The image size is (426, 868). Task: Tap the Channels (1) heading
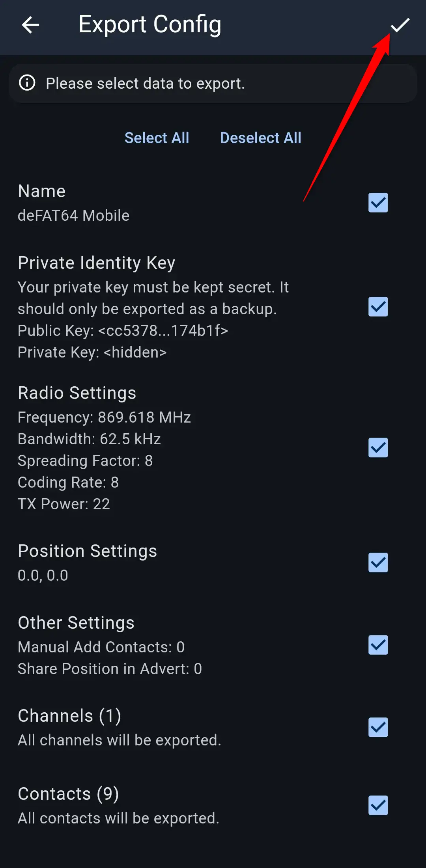pos(69,716)
